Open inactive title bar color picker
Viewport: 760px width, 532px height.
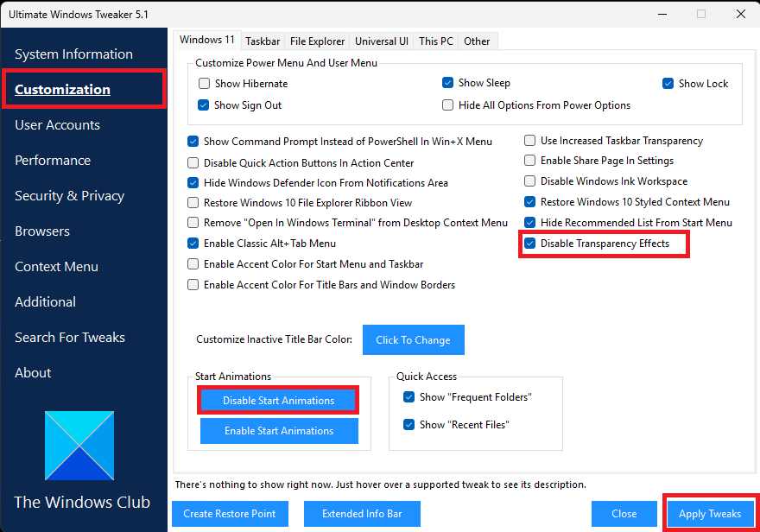pyautogui.click(x=413, y=339)
